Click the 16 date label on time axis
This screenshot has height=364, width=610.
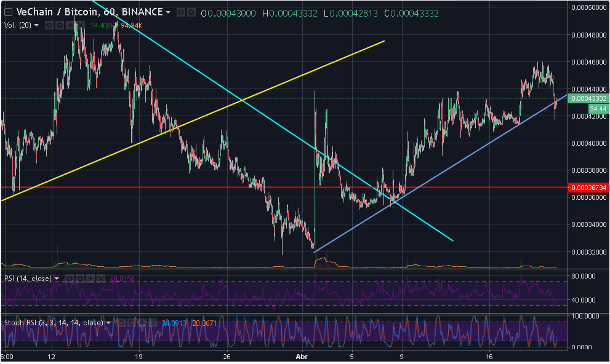[x=489, y=357]
